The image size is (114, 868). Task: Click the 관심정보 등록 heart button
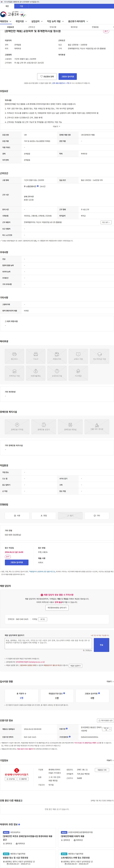coord(47,77)
